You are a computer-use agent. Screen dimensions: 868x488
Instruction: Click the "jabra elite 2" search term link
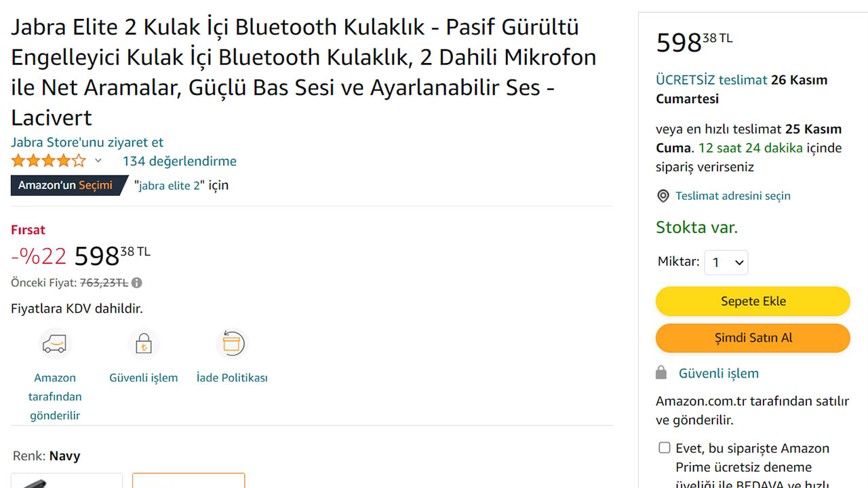[170, 185]
